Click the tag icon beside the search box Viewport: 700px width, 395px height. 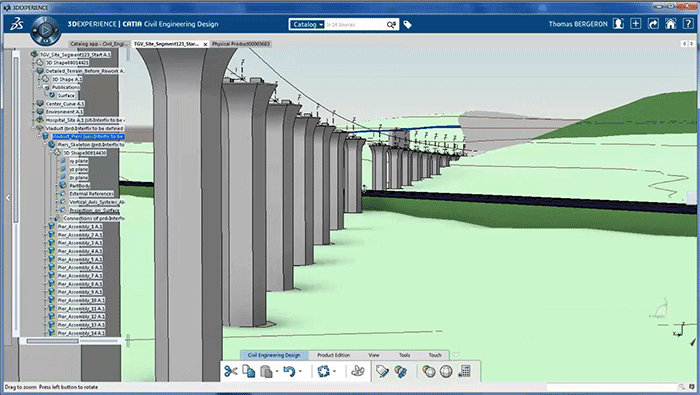pos(407,25)
